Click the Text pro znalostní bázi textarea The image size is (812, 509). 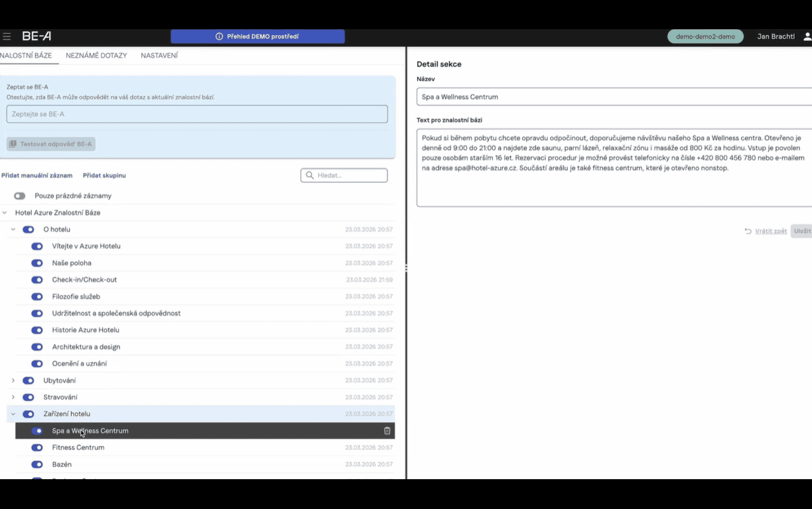click(x=614, y=168)
